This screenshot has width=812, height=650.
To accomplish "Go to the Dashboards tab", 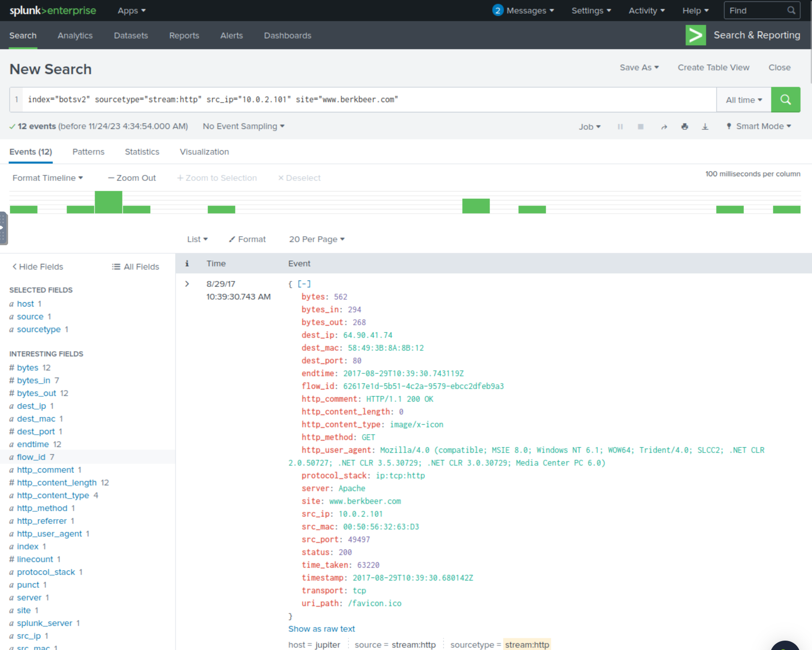I will 288,36.
